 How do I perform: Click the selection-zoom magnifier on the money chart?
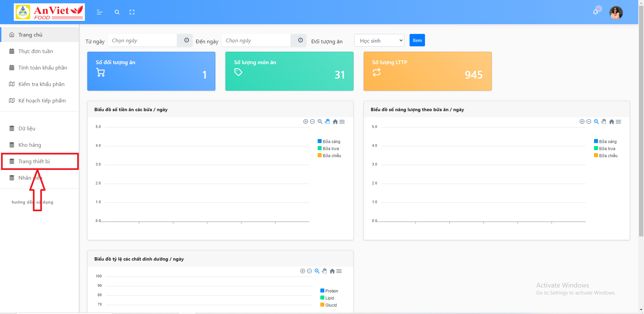tap(320, 122)
